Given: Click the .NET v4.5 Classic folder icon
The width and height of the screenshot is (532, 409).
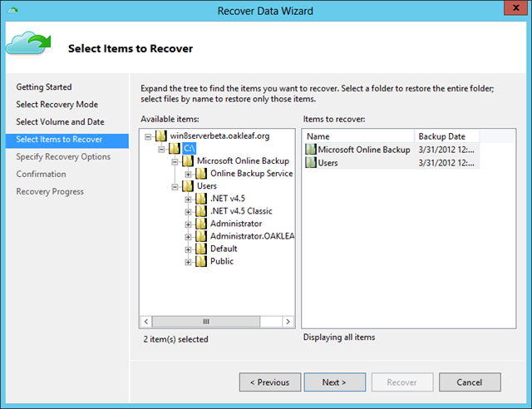Looking at the screenshot, I should pos(201,211).
